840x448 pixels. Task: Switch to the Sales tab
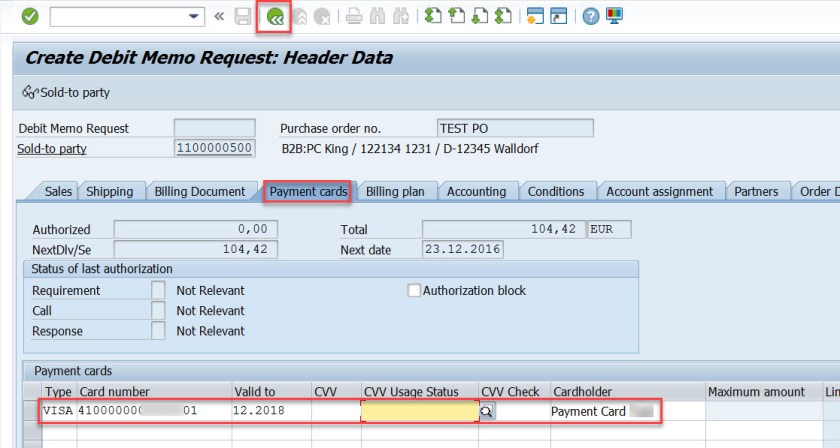tap(58, 191)
